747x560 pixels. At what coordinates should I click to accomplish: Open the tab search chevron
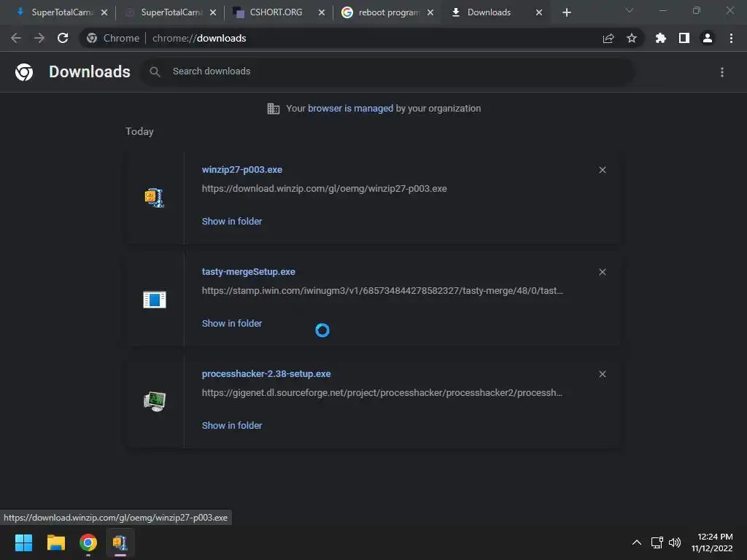(630, 10)
